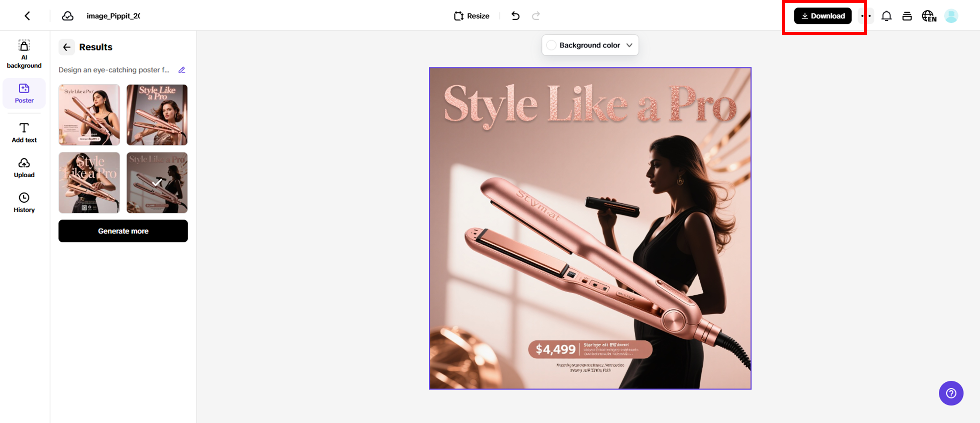Redo the last undone action

(536, 16)
